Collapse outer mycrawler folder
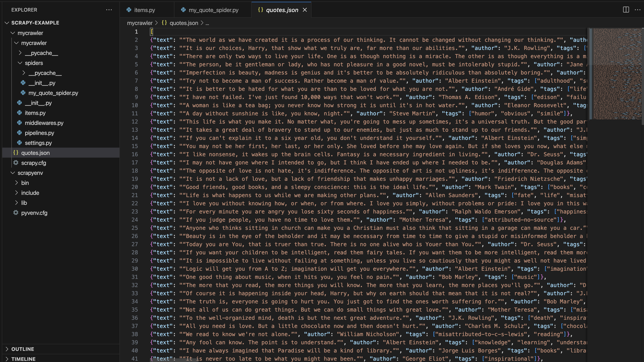644x362 pixels. pos(13,33)
